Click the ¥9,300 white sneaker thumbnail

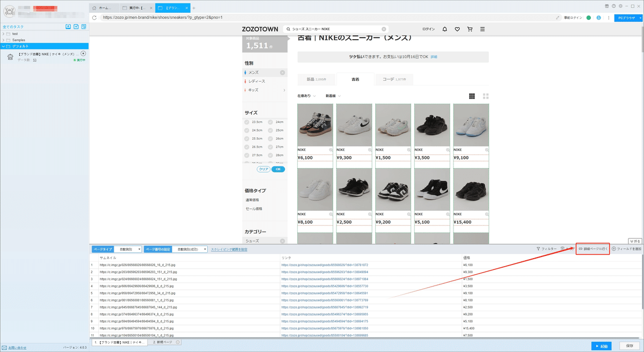click(354, 124)
